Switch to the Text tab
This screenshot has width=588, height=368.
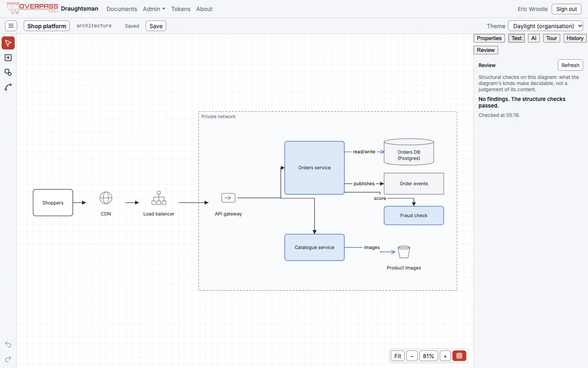(517, 38)
